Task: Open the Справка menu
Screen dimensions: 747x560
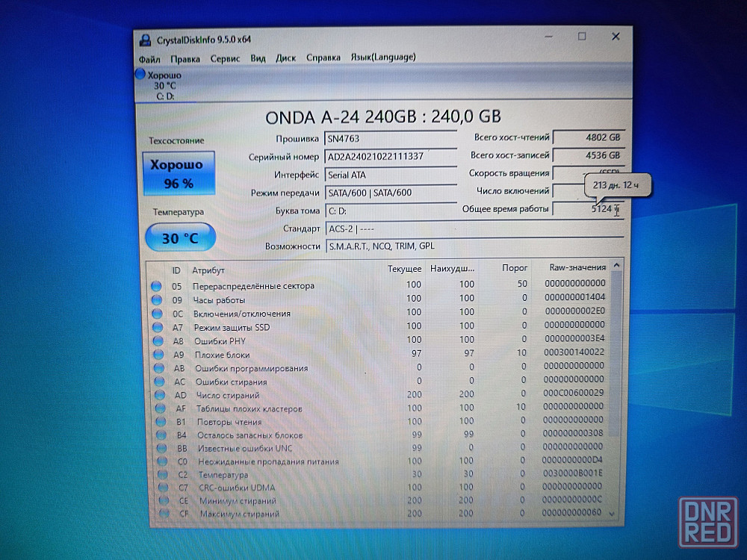Action: pyautogui.click(x=323, y=57)
